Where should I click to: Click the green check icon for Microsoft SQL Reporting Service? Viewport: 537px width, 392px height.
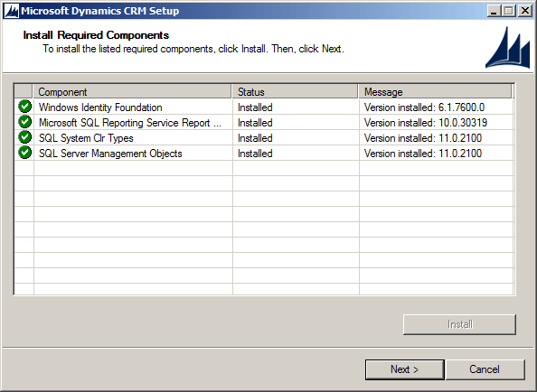point(24,122)
